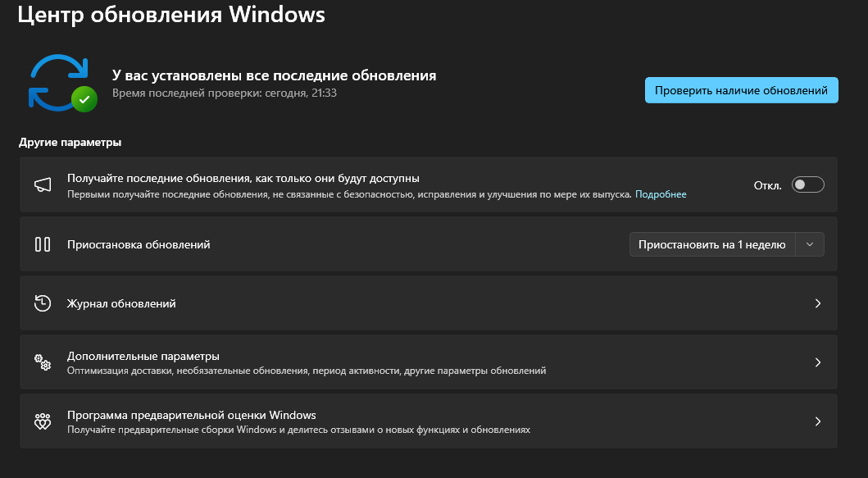This screenshot has height=478, width=868.
Task: Click the history clock icon for Журнал обновлений
Action: 43,303
